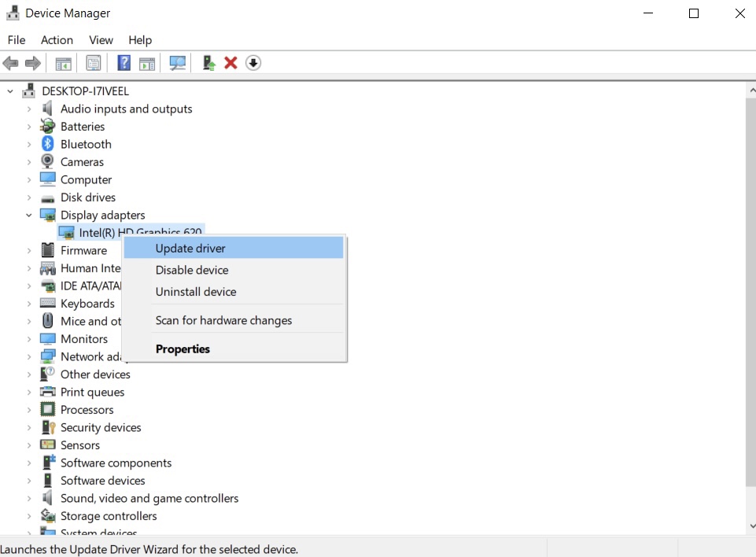The height and width of the screenshot is (557, 756).
Task: Select Scan for hardware changes menu entry
Action: point(234,320)
